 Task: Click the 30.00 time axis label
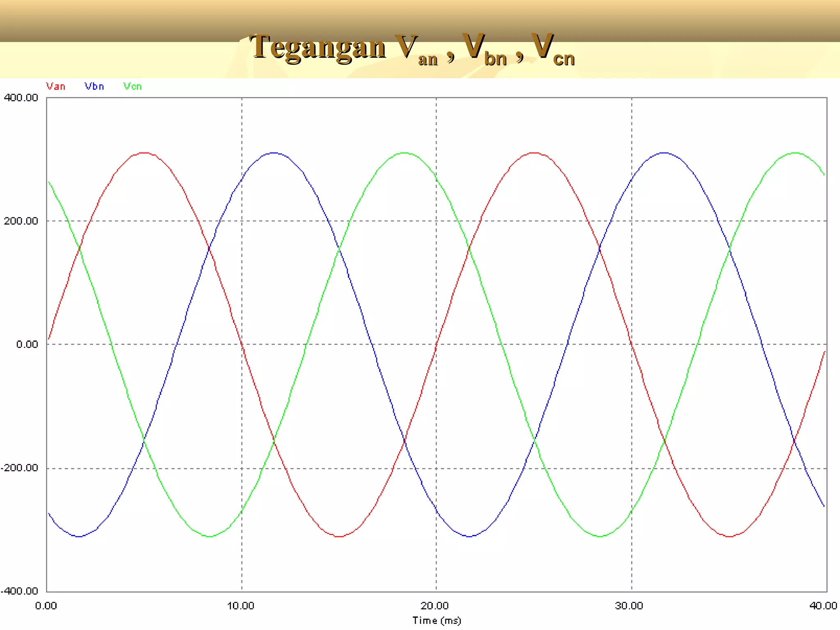(629, 606)
